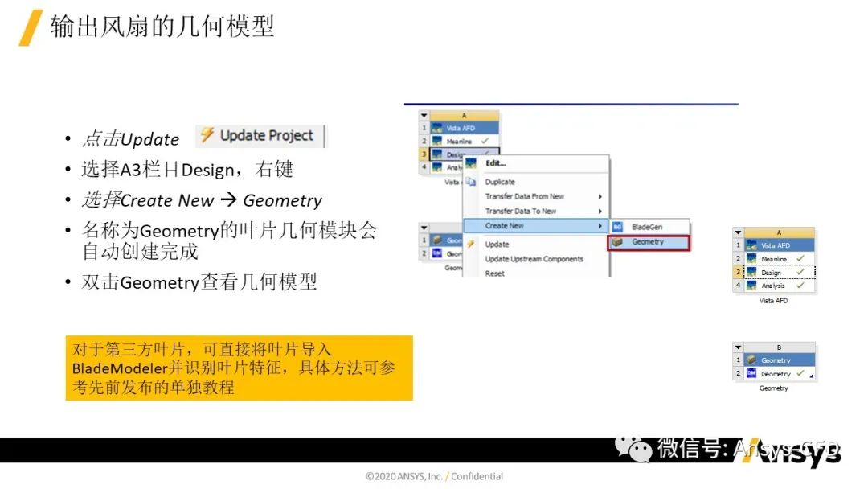Expand the arrow of Transfer Data To New
868x489 pixels.
pos(600,211)
